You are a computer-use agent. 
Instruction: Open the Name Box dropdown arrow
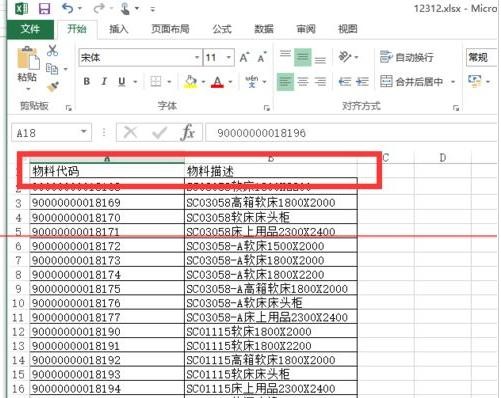(84, 132)
